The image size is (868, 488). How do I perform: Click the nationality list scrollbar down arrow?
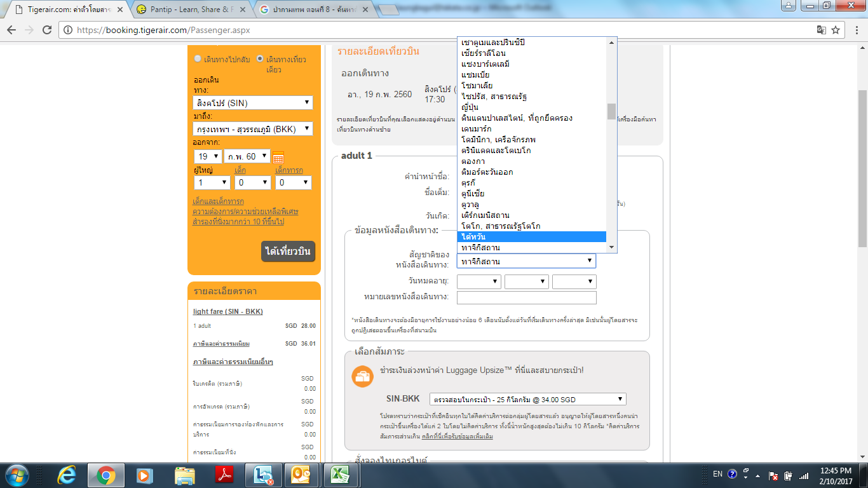click(612, 247)
